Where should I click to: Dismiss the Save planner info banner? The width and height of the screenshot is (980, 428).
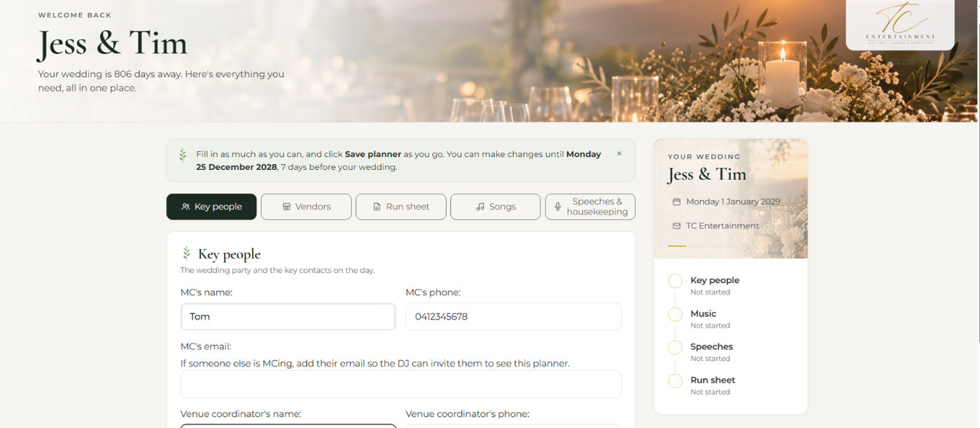pyautogui.click(x=619, y=154)
